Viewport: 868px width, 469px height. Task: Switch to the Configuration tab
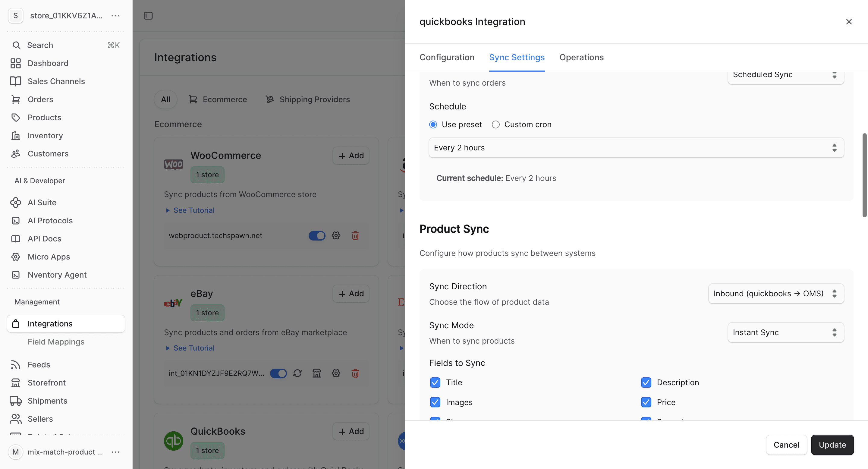pos(447,57)
